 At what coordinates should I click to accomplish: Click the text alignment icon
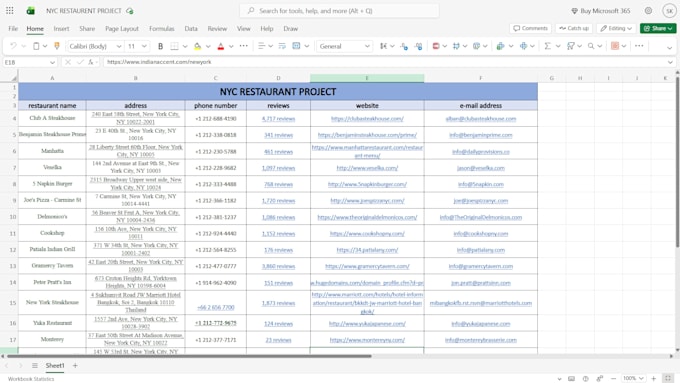(x=262, y=46)
